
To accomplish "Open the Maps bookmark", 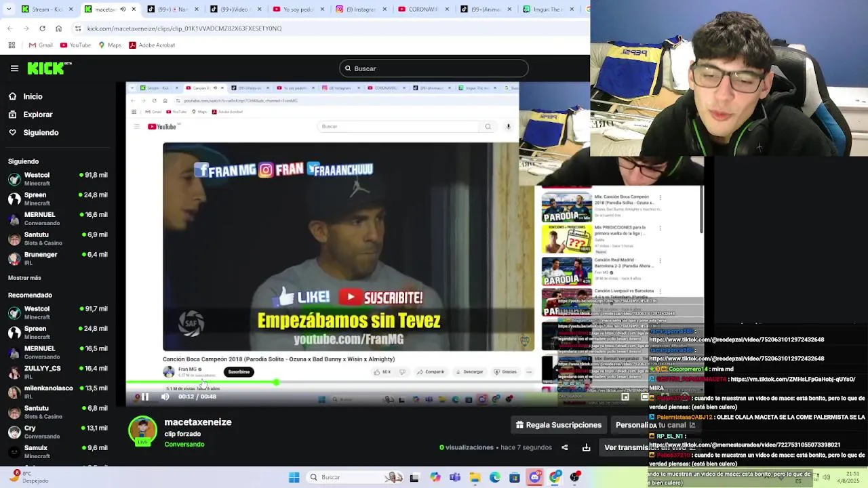I will pyautogui.click(x=110, y=45).
